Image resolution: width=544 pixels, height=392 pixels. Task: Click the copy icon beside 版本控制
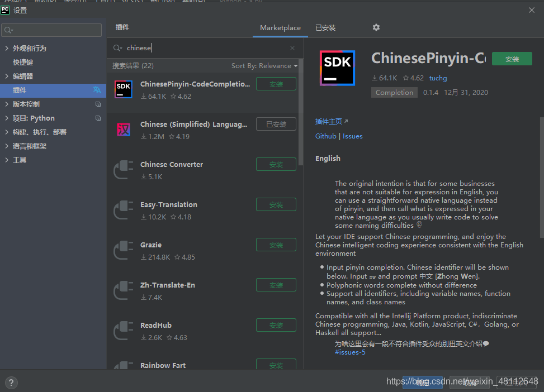pyautogui.click(x=98, y=104)
